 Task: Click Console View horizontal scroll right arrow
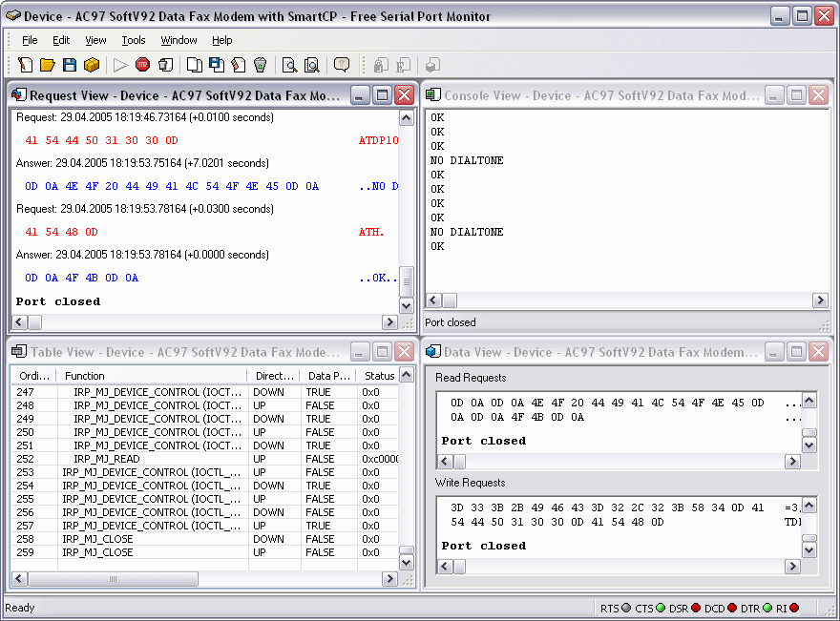point(820,300)
